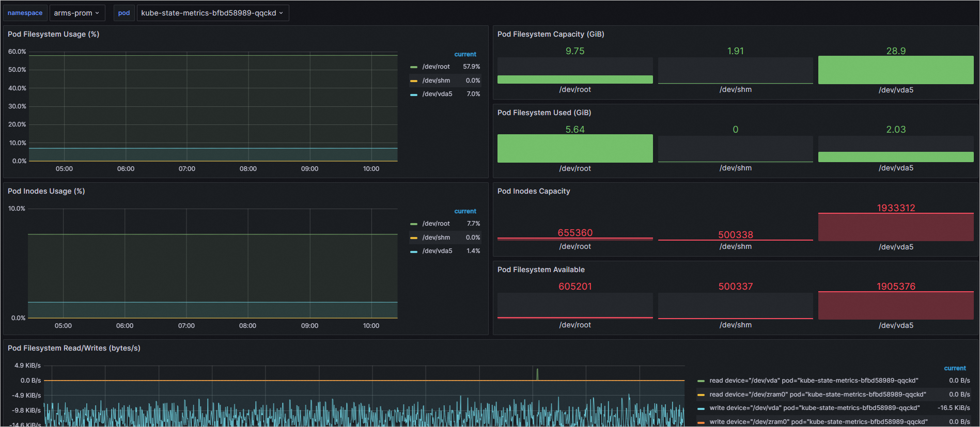Expand the kube-state-metrics pod selector dropdown
This screenshot has width=980, height=427.
[212, 13]
